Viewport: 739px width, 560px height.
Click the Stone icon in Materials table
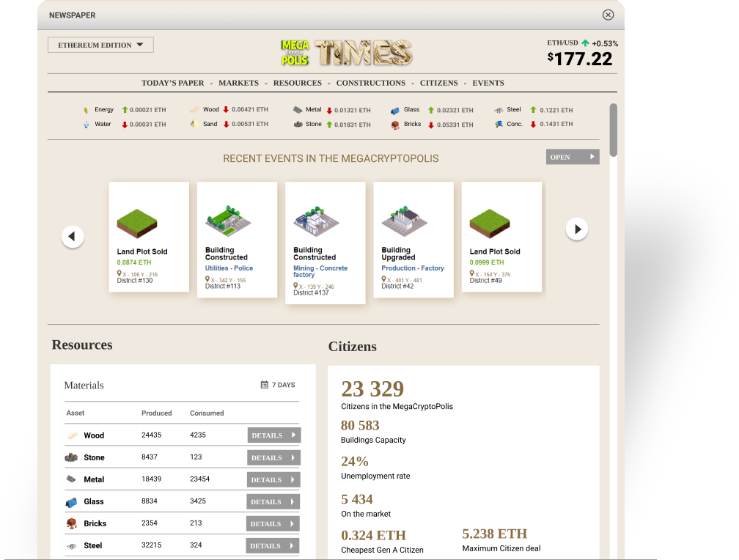71,457
